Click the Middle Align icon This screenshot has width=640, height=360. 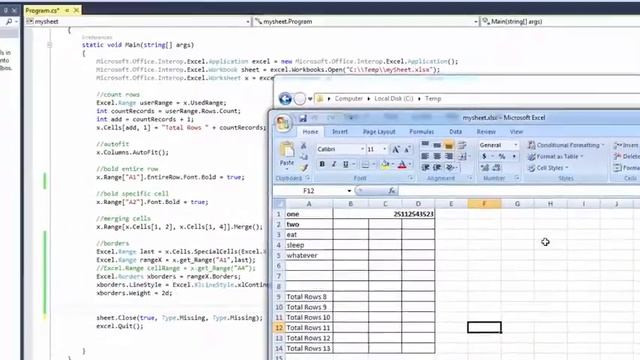[x=437, y=144]
